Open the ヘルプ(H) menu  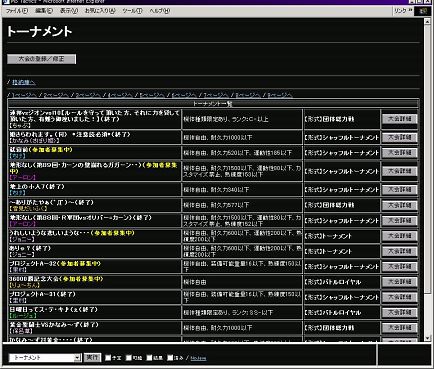pos(159,11)
